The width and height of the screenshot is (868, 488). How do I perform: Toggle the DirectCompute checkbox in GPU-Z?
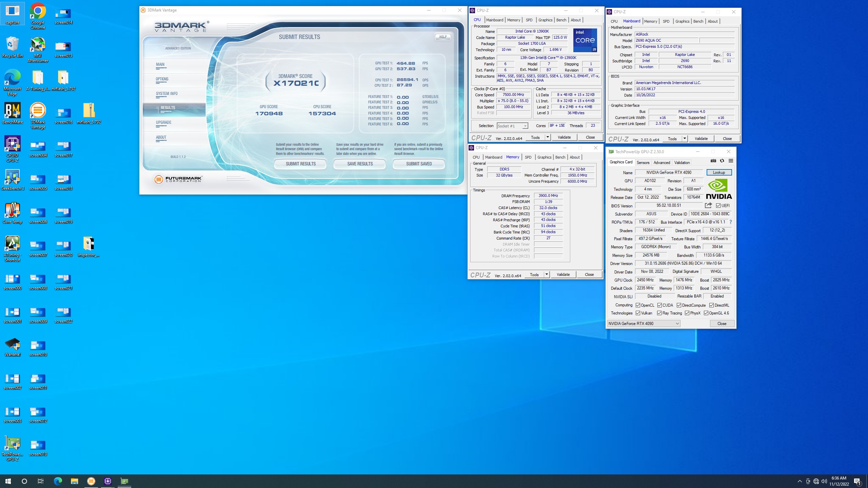[x=679, y=305]
